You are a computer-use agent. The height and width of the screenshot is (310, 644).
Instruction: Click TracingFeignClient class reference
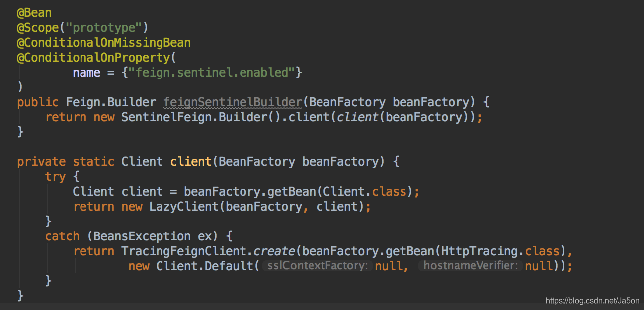184,251
